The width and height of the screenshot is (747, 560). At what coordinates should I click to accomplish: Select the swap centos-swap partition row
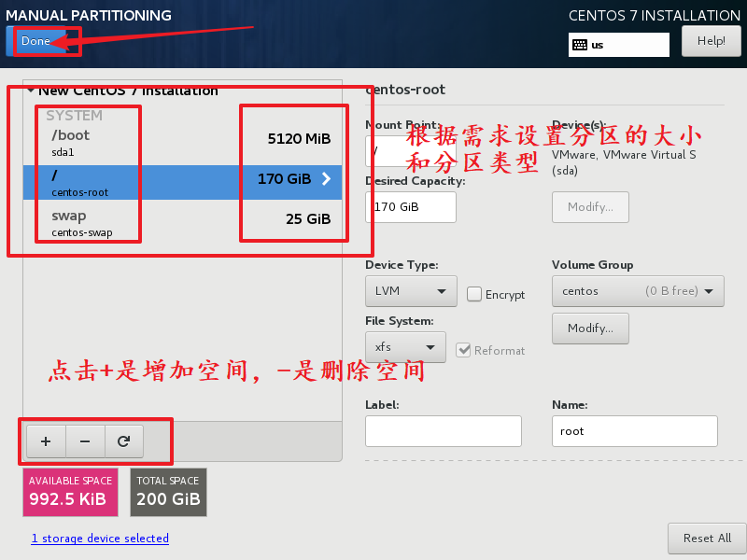tap(182, 223)
